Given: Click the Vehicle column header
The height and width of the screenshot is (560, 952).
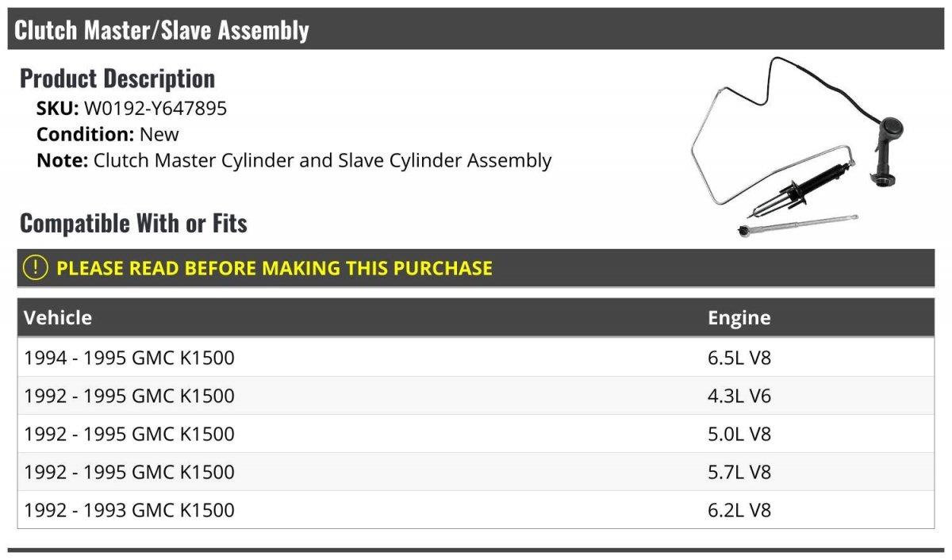Looking at the screenshot, I should (x=58, y=318).
